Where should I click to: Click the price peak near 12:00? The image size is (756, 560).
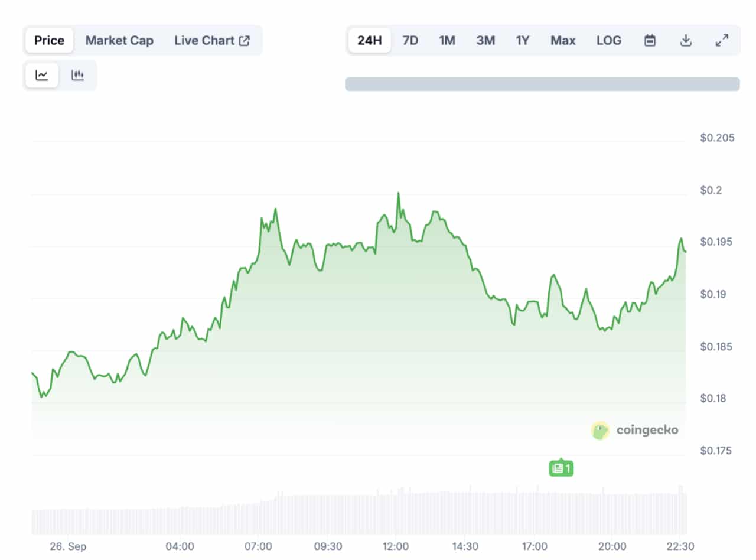click(x=399, y=192)
